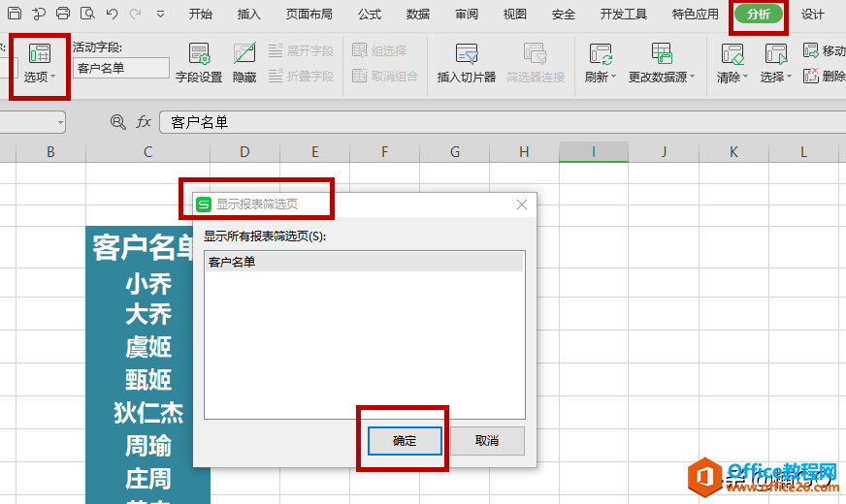This screenshot has width=846, height=504.
Task: Select column D header
Action: [x=244, y=152]
